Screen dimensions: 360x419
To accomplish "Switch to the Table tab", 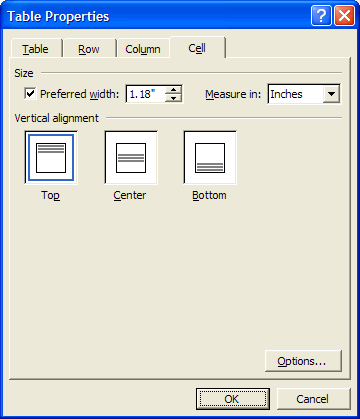I will pyautogui.click(x=35, y=49).
